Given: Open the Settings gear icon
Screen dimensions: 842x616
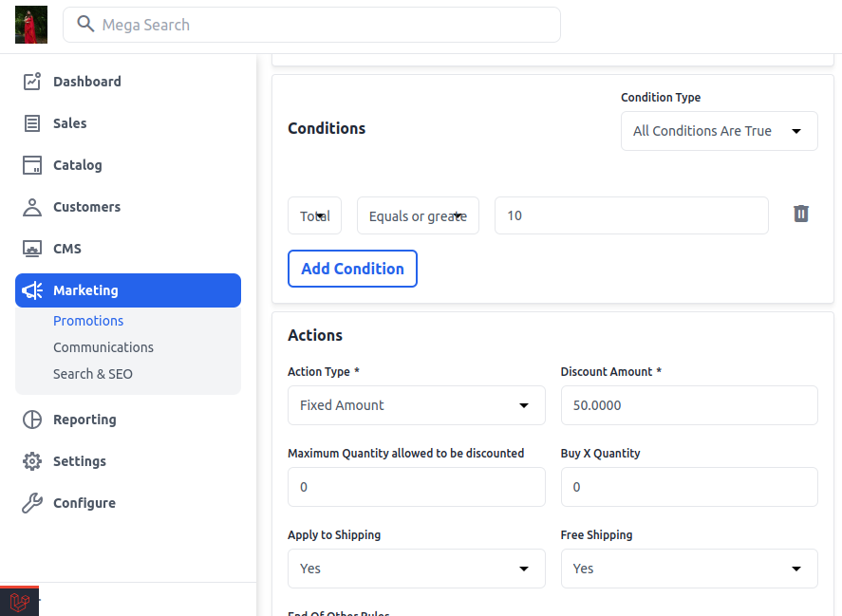Looking at the screenshot, I should point(31,461).
